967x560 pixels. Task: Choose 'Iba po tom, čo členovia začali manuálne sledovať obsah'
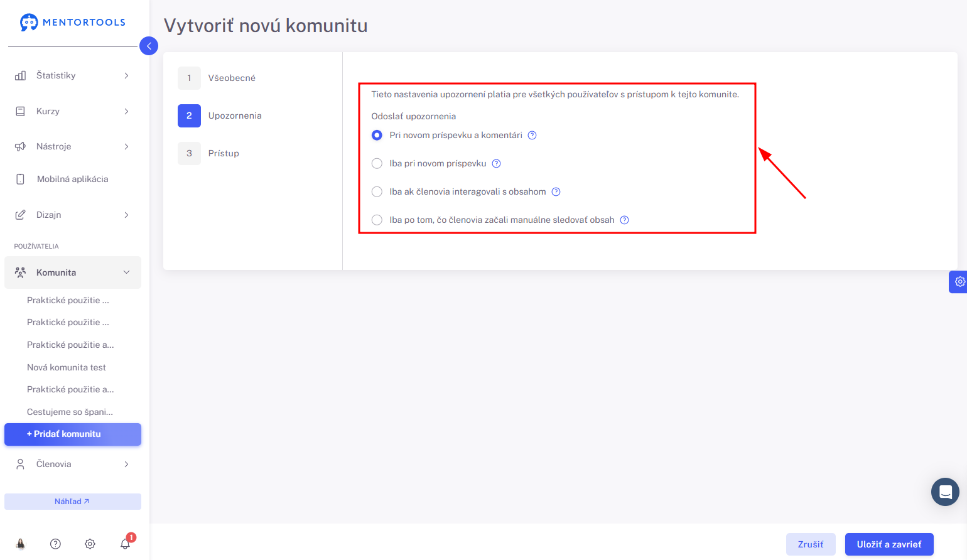click(x=377, y=220)
